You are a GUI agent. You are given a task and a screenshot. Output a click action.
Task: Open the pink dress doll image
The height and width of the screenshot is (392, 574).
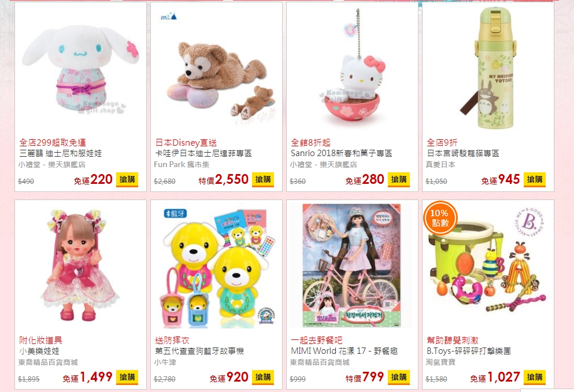(x=80, y=265)
